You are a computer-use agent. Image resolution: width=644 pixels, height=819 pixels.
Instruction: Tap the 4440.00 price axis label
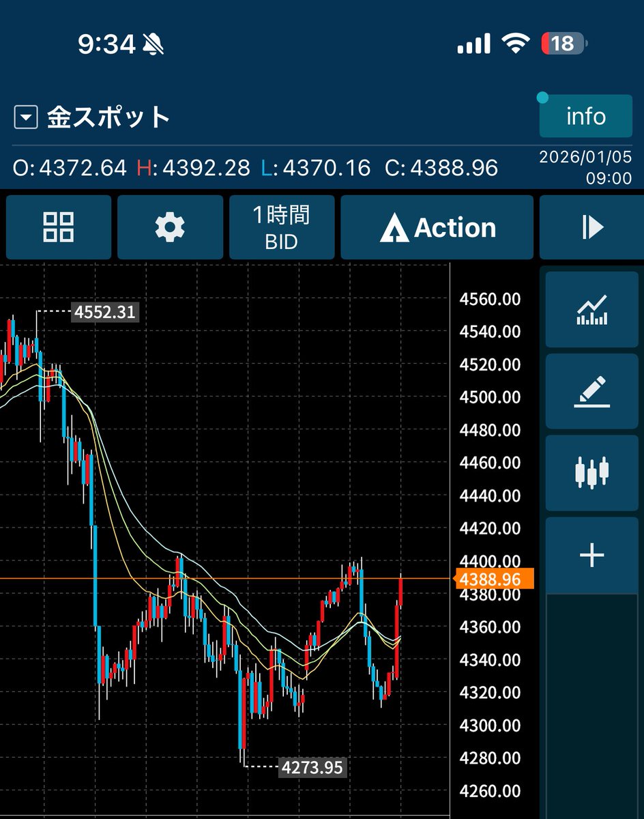click(x=490, y=495)
